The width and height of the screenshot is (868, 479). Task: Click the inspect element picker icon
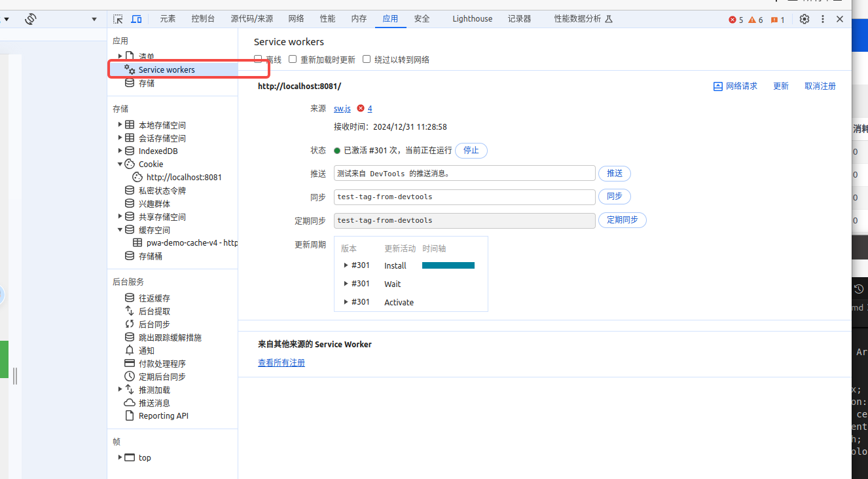[x=118, y=19]
